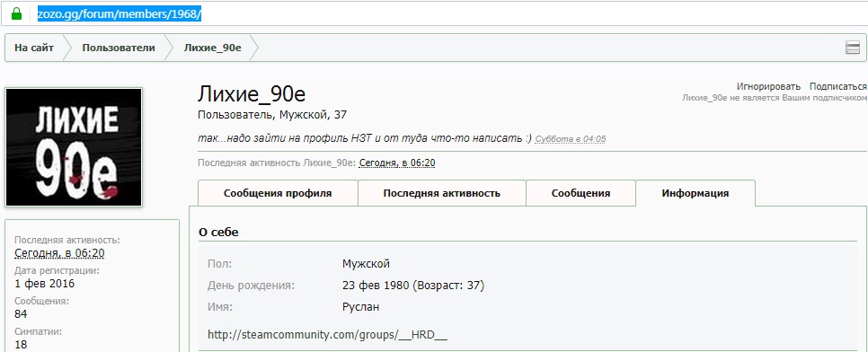Open the quick navigation menu icon
868x352 pixels.
tap(852, 48)
